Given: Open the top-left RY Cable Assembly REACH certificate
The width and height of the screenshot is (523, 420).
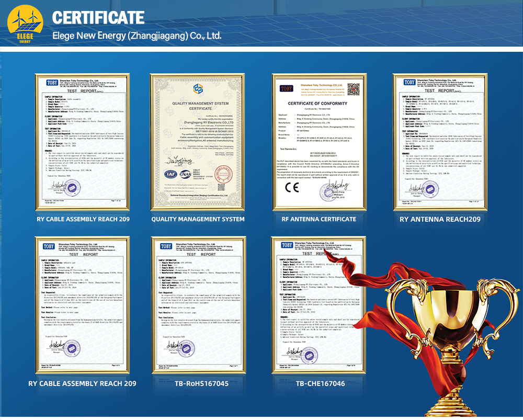Looking at the screenshot, I should click(83, 142).
